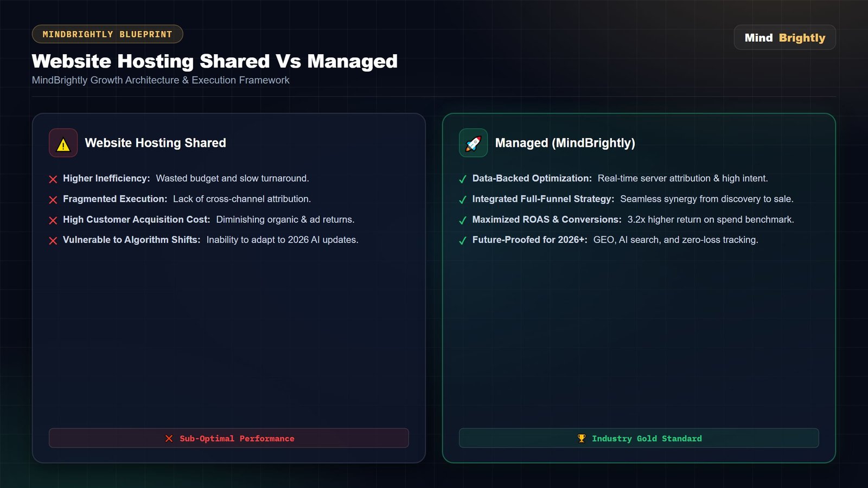Click the Mind Brightly logo badge
The image size is (868, 488).
tap(784, 37)
